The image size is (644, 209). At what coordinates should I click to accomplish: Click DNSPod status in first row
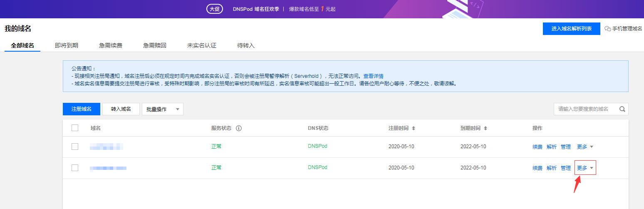[317, 146]
